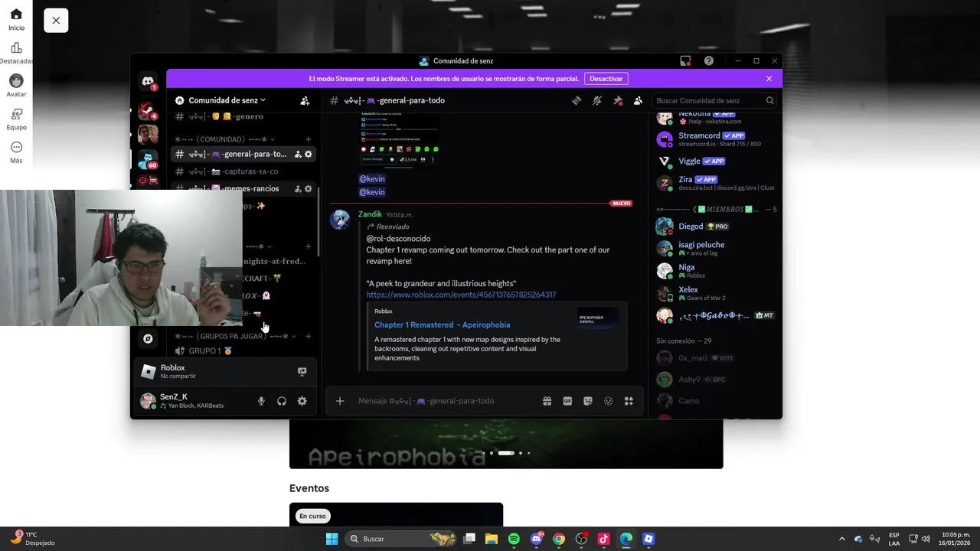Open TikTok from taskbar
Screen dimensions: 980x551
603,539
